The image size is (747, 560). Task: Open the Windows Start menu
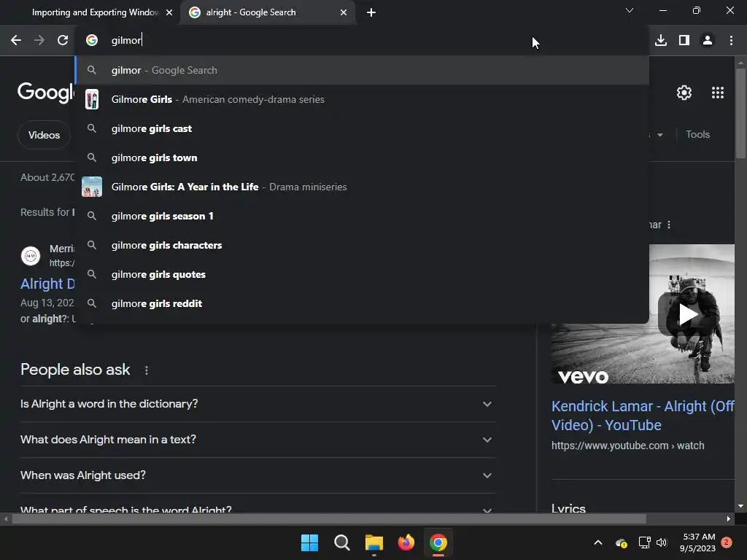coord(309,542)
